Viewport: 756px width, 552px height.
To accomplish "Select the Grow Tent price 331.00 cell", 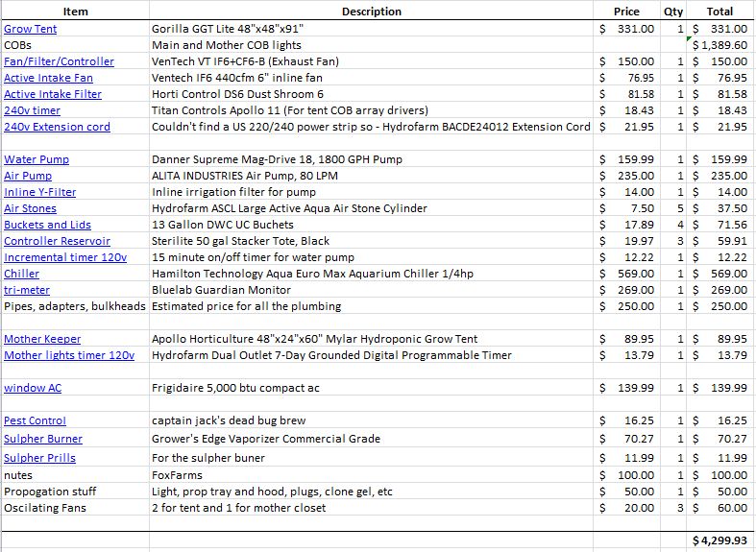I will point(626,29).
